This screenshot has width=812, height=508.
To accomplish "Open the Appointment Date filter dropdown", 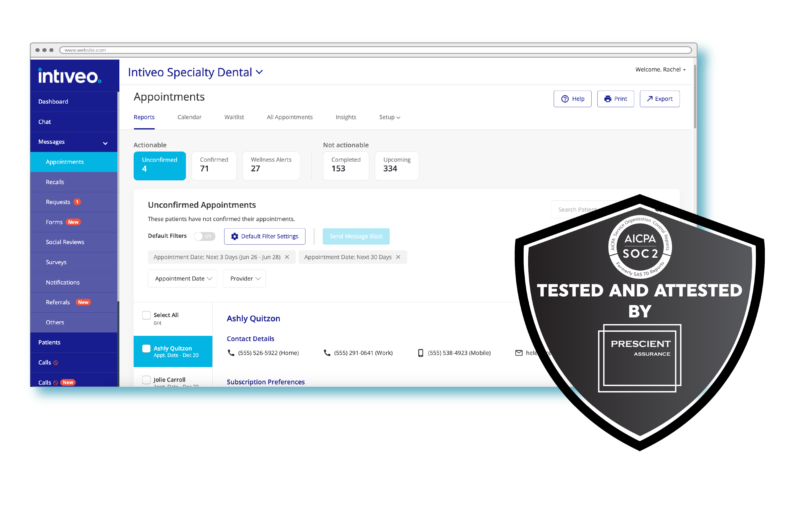I will pos(182,278).
